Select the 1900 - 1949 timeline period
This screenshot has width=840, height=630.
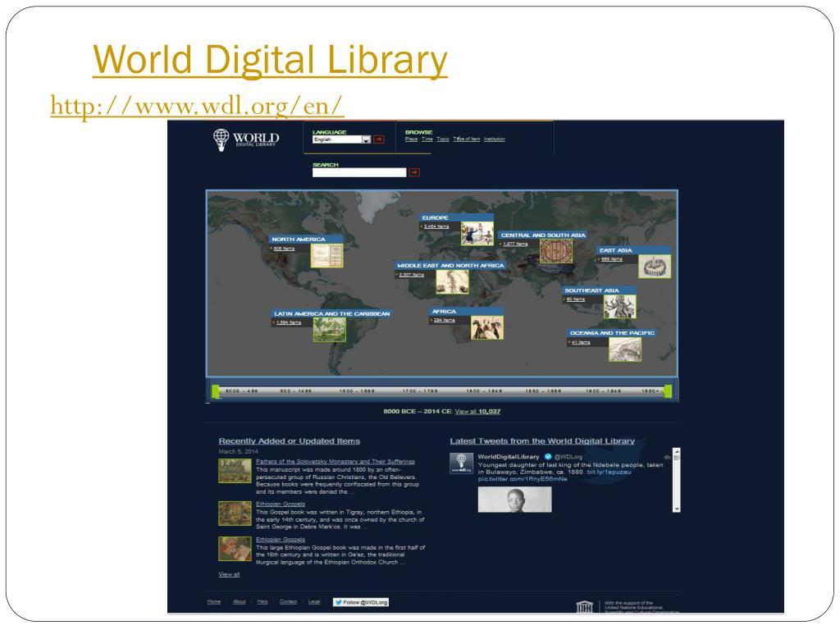pos(603,391)
